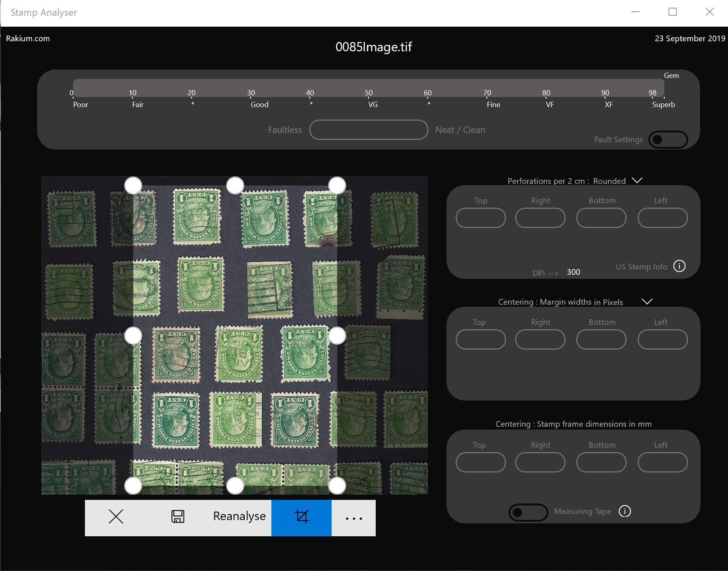Viewport: 728px width, 571px height.
Task: Click the top-center crop handle
Action: point(235,185)
